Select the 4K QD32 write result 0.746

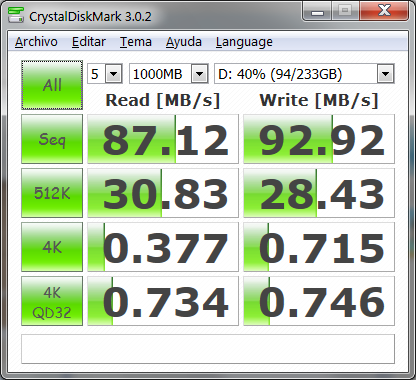click(x=319, y=301)
